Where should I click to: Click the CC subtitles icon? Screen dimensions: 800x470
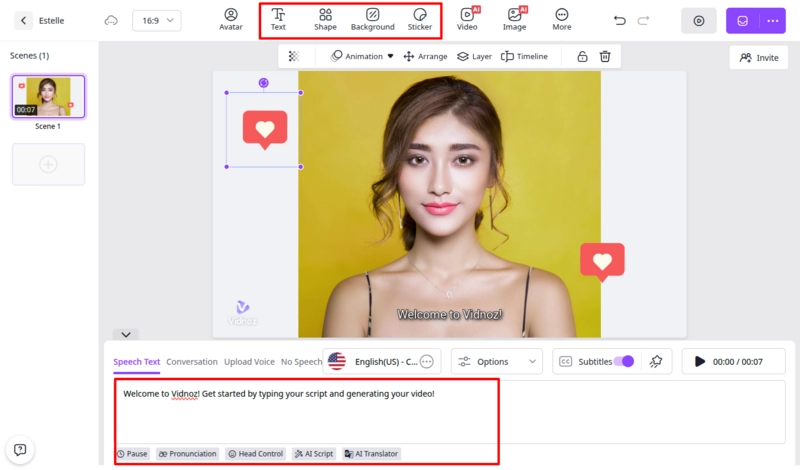click(566, 361)
